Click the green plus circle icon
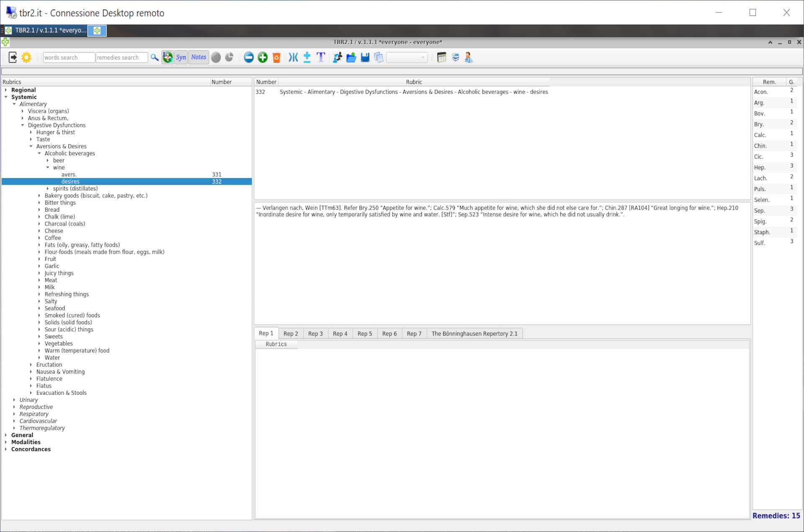Image resolution: width=804 pixels, height=532 pixels. (x=263, y=57)
